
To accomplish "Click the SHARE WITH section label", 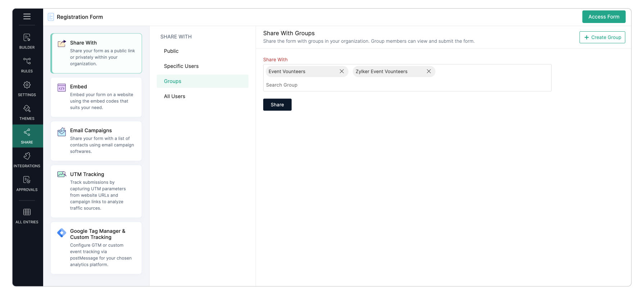I will (176, 37).
